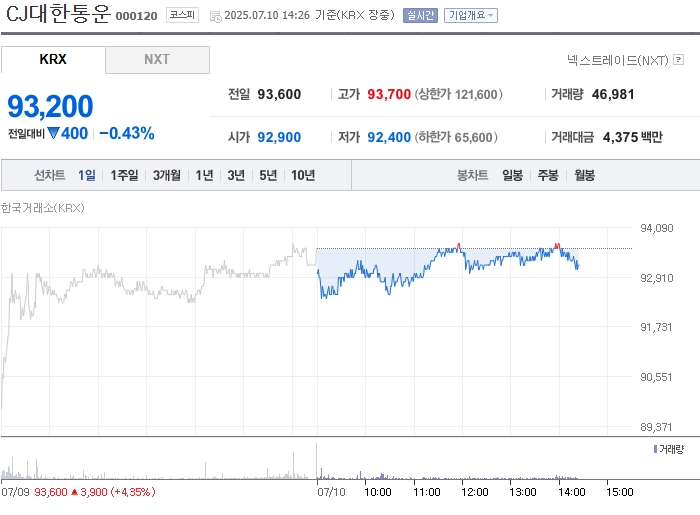Click the 넥스트레이드(NXT) text link

tap(617, 60)
